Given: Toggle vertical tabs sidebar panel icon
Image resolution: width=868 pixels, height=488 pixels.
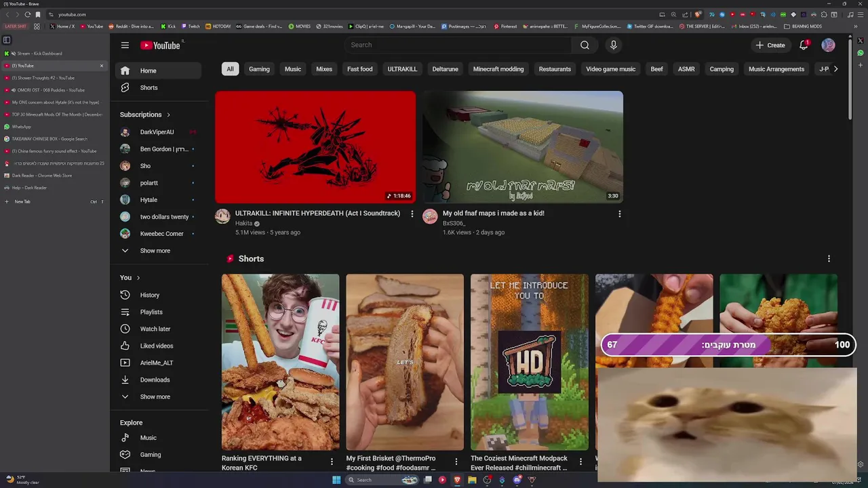Looking at the screenshot, I should pos(7,40).
